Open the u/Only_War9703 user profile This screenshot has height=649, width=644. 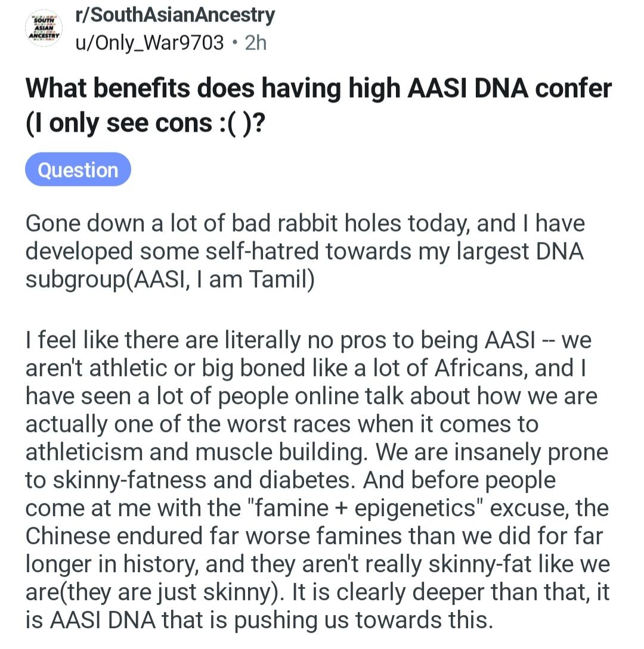click(x=149, y=43)
